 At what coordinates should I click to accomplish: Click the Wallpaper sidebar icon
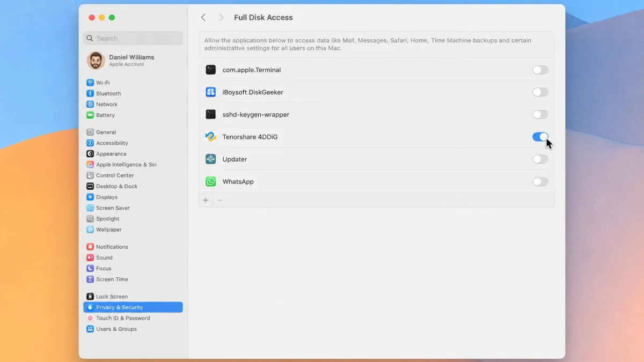pos(90,230)
